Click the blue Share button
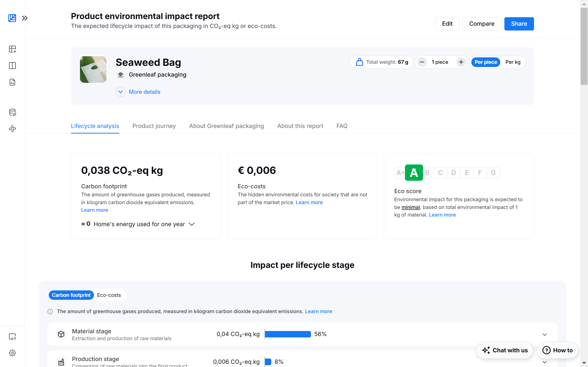Screen dimensions: 588x367 (x=519, y=24)
